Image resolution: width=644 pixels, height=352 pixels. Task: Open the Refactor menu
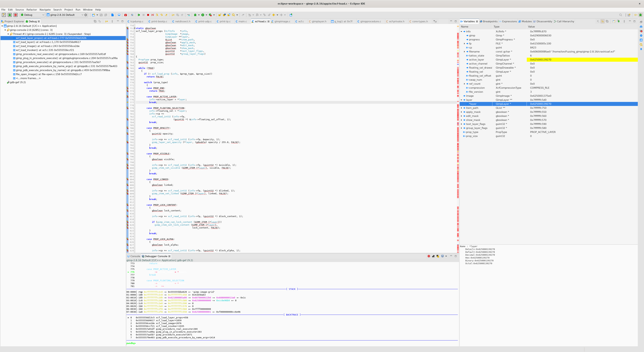tap(32, 10)
